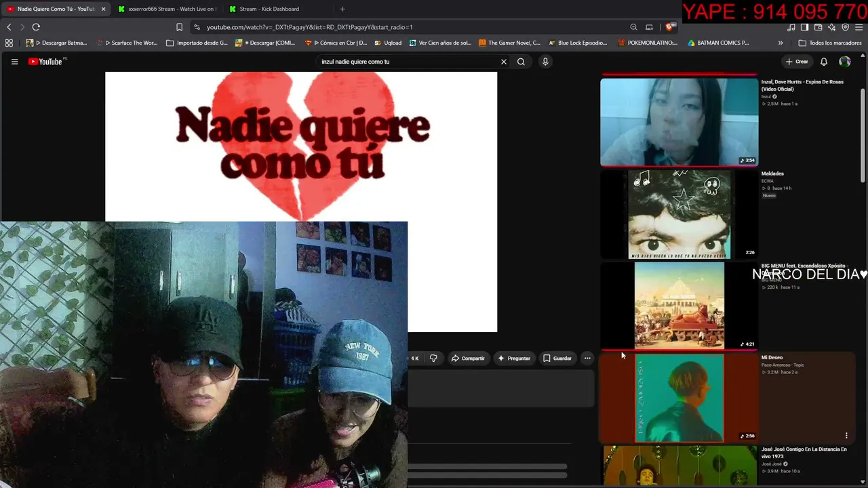Open the Todos los marcadores folder

(x=830, y=43)
